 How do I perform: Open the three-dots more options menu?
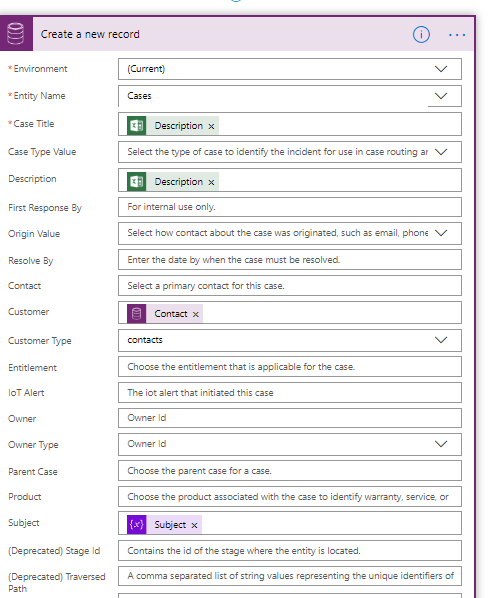457,35
